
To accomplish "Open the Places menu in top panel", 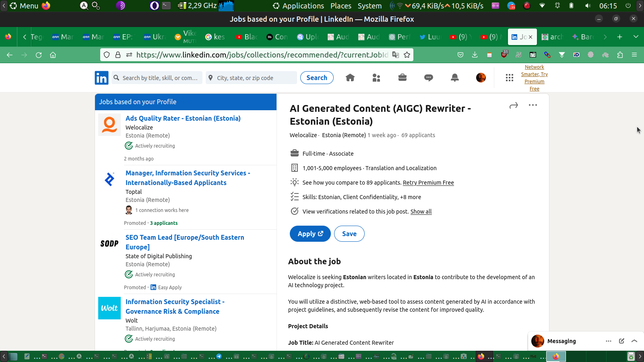I will point(341,6).
